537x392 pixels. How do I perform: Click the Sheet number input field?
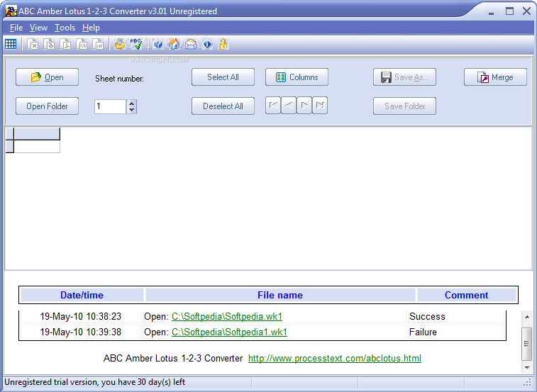click(x=110, y=106)
